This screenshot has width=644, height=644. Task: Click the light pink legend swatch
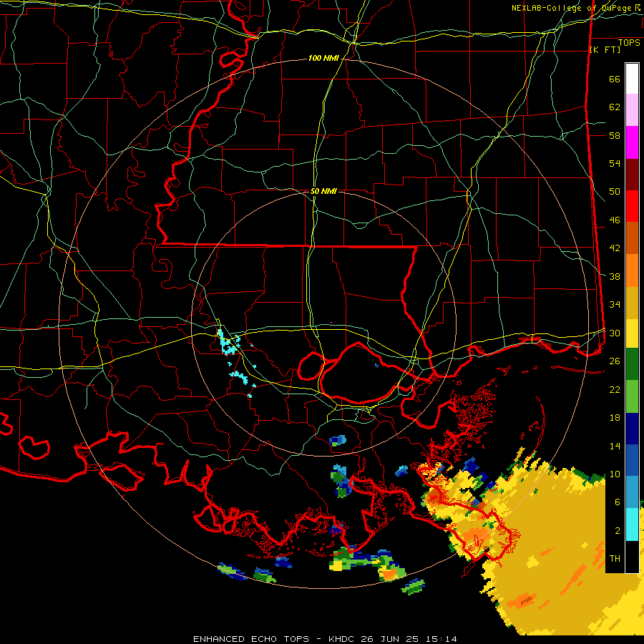[x=632, y=110]
